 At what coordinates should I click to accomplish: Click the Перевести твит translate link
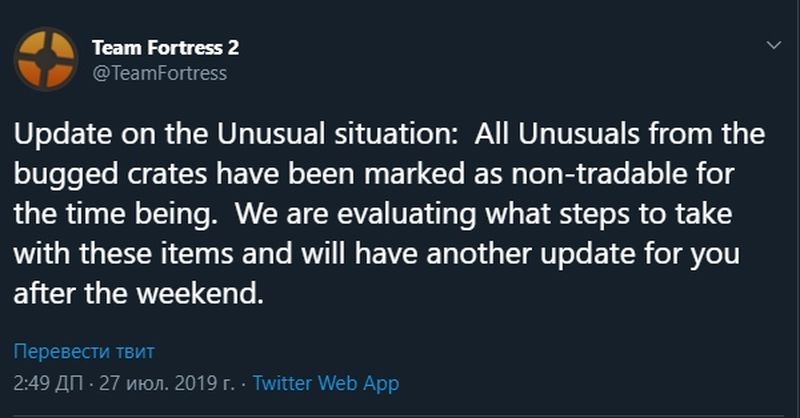point(84,351)
